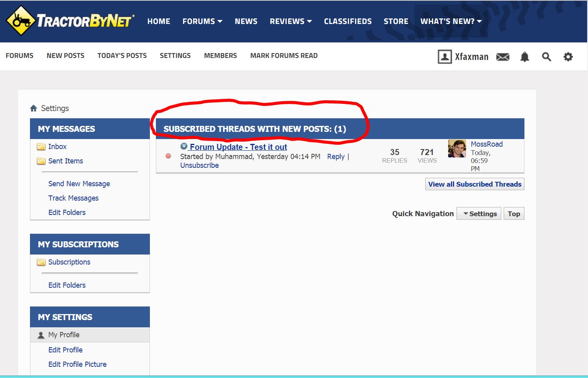
Task: Click the TractorByNet logo
Action: pos(70,21)
